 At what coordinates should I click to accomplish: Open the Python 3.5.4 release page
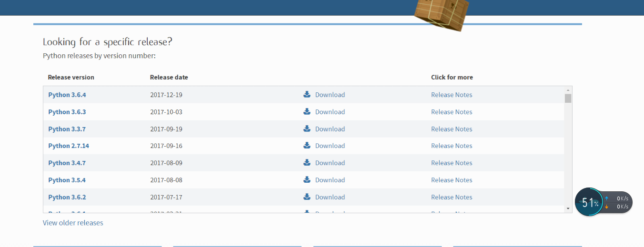coord(67,180)
